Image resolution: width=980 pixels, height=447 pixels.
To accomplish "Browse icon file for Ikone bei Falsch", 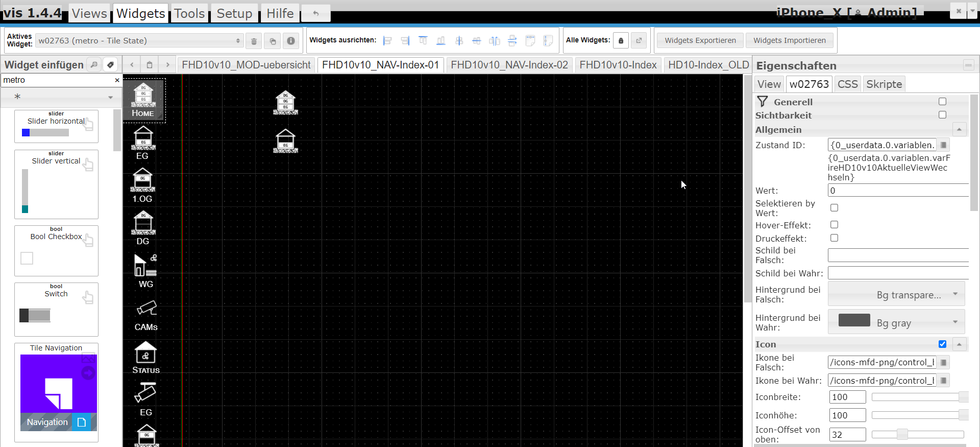I will tap(943, 363).
